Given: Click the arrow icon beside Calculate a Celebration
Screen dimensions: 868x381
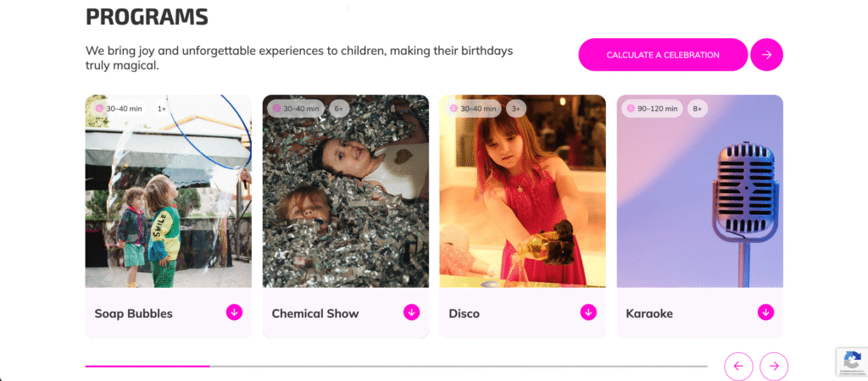Looking at the screenshot, I should 766,55.
